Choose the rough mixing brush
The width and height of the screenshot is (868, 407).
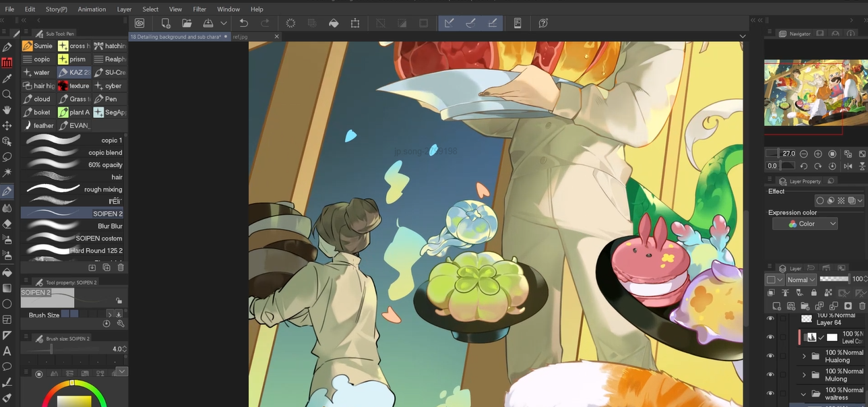[x=73, y=189]
